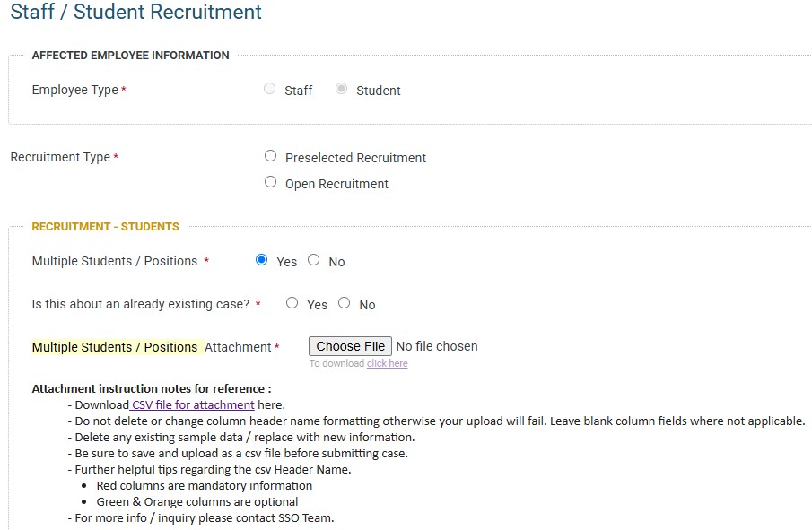Select the Staff employee type radio button
The height and width of the screenshot is (530, 812).
(x=269, y=90)
